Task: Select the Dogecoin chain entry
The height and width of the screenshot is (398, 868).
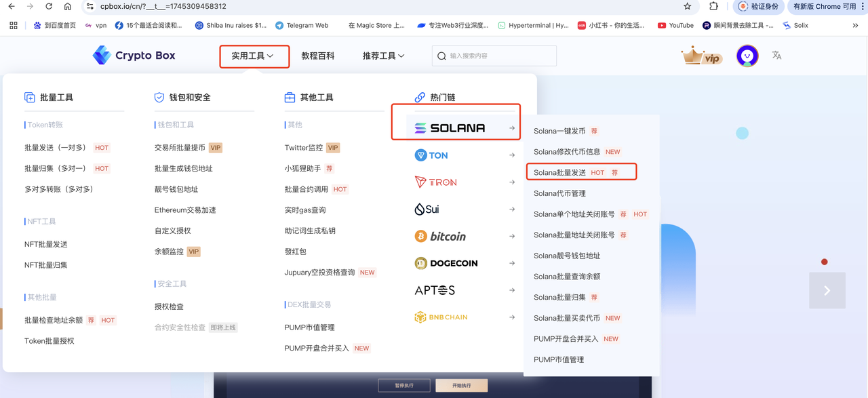Action: click(446, 263)
